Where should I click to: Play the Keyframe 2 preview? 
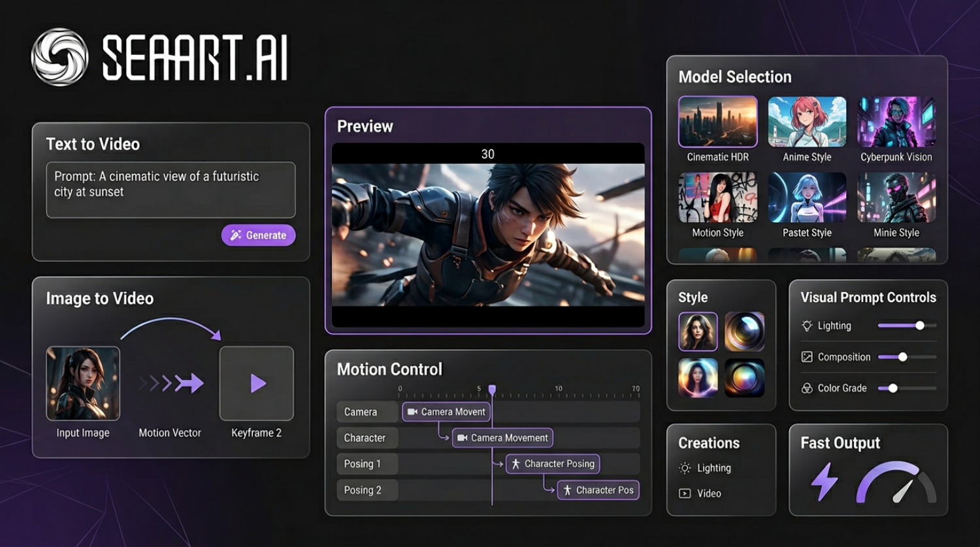click(257, 383)
